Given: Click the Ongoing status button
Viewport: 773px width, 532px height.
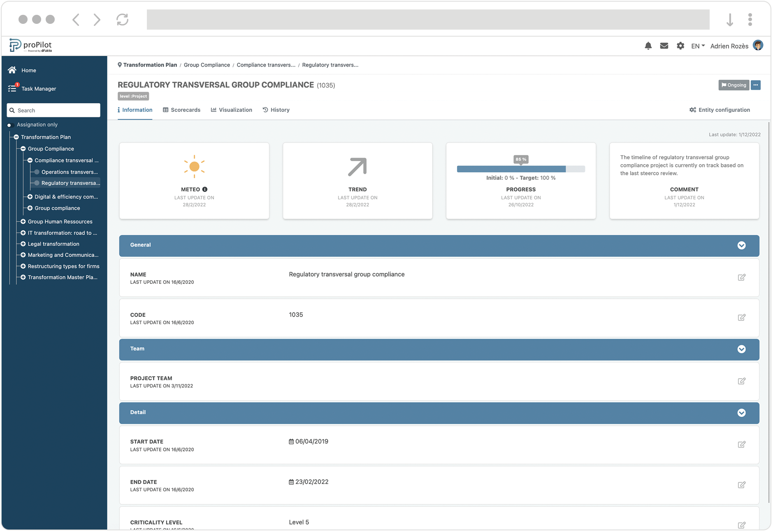Looking at the screenshot, I should pos(734,85).
